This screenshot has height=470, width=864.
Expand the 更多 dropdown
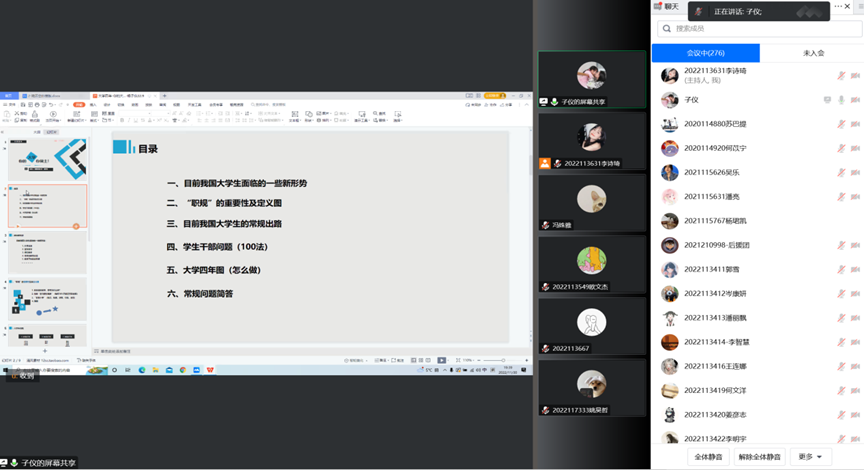pyautogui.click(x=809, y=457)
